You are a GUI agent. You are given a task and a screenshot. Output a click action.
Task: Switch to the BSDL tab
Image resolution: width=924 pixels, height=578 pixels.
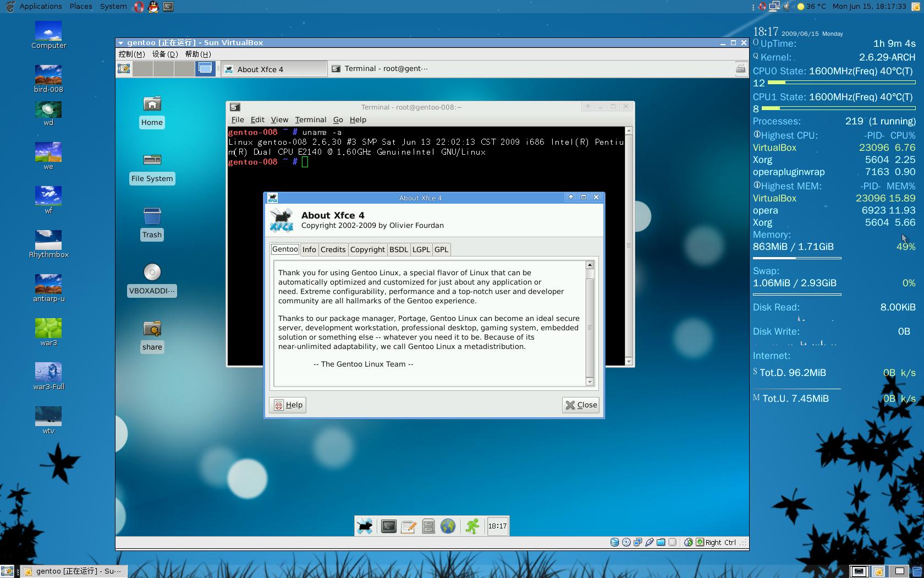pos(399,249)
